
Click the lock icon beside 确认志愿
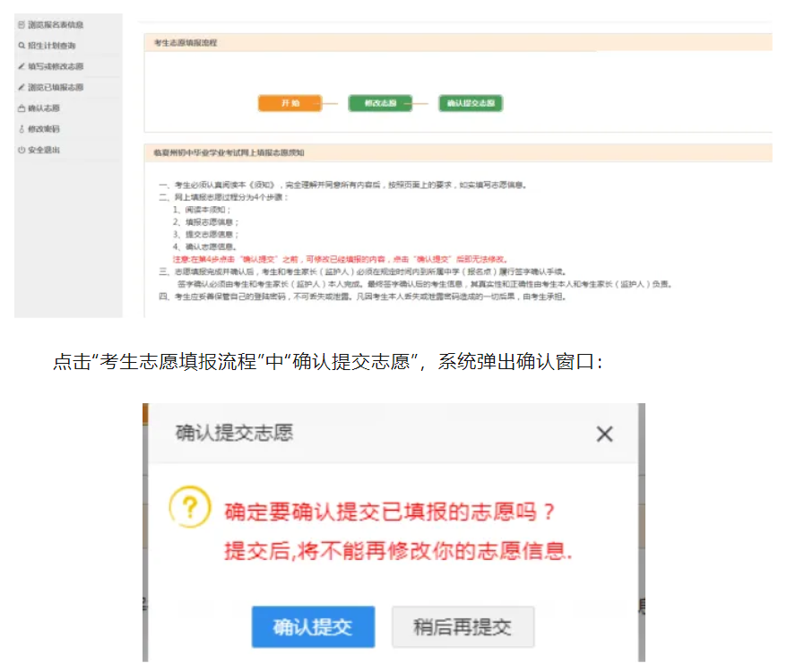(22, 108)
